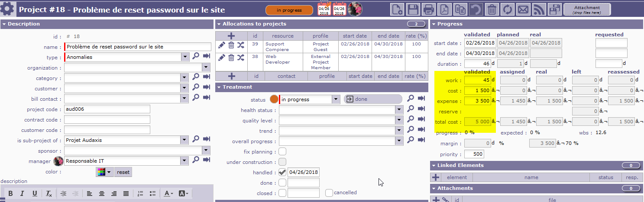The image size is (644, 202).
Task: Check the 'cancelled' checkbox
Action: pyautogui.click(x=329, y=193)
